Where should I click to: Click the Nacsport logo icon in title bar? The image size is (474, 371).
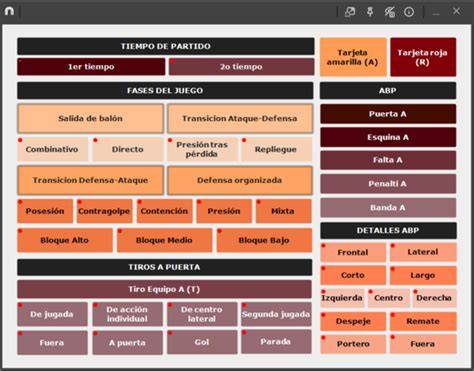tap(10, 11)
